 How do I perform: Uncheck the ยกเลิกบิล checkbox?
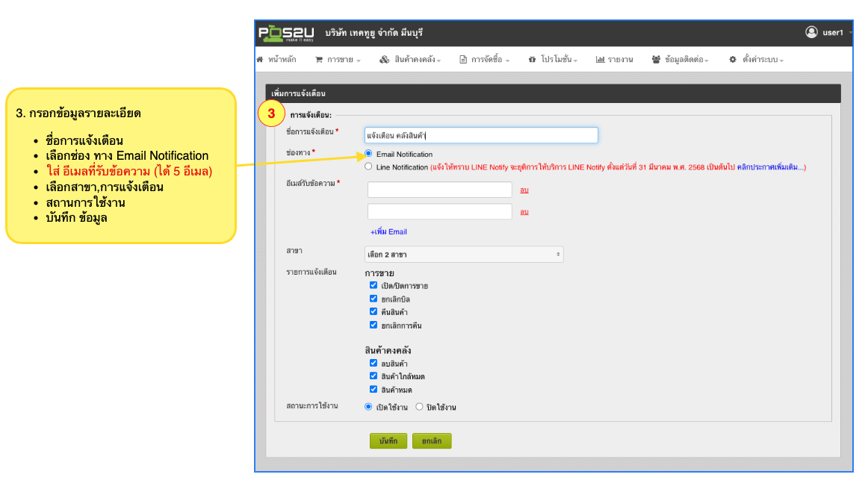point(373,299)
